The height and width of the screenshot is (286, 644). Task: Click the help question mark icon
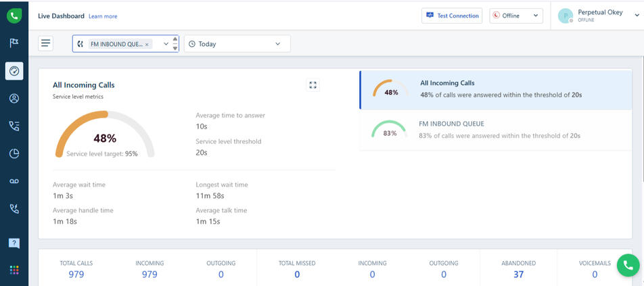tap(14, 243)
